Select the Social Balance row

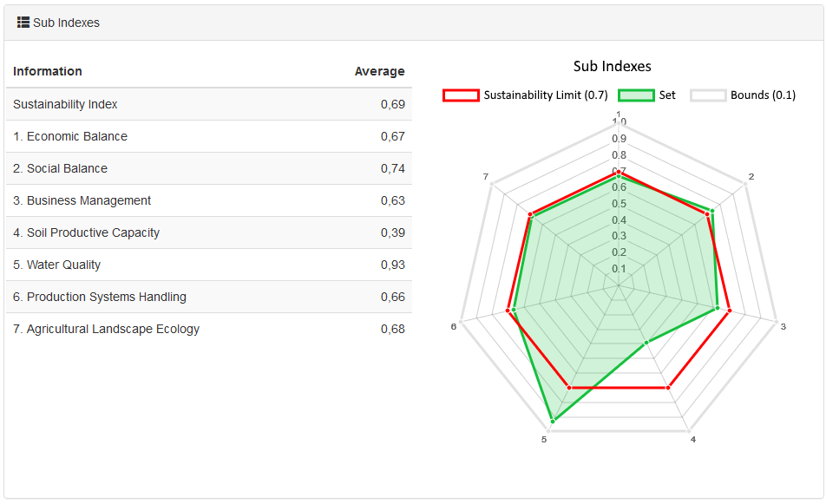(208, 168)
